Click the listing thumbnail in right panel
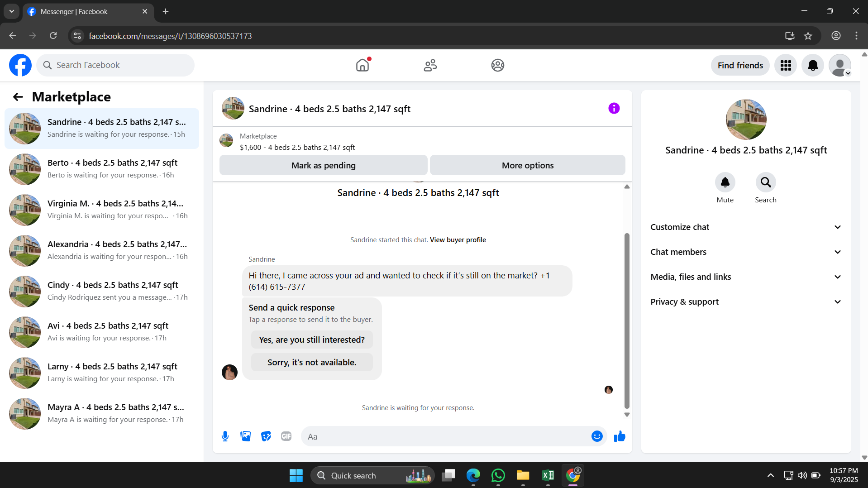 tap(746, 120)
